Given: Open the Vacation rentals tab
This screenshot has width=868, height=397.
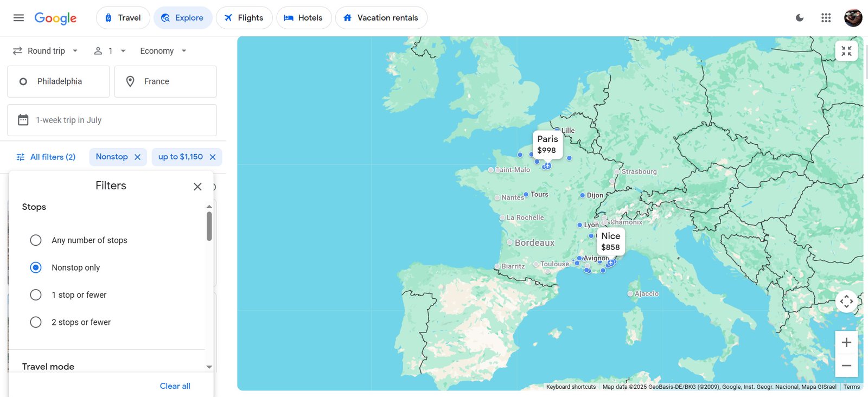Looking at the screenshot, I should [381, 18].
